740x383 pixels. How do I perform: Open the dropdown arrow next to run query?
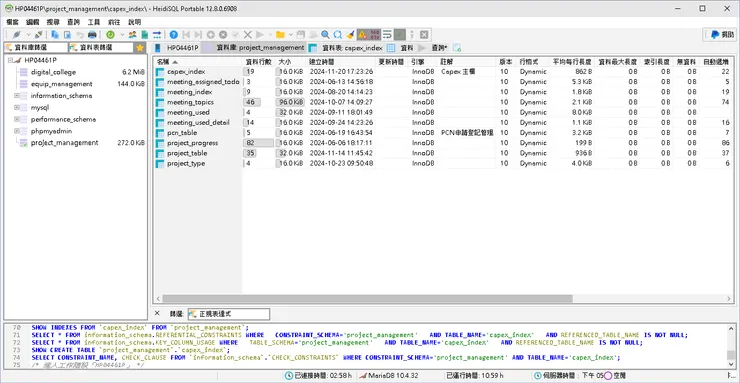tap(270, 34)
